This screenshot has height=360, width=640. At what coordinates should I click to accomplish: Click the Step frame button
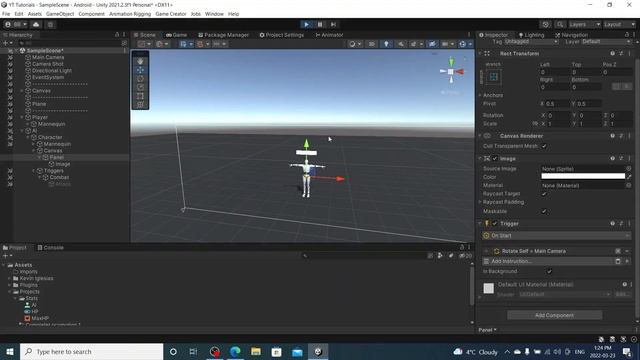coord(333,24)
